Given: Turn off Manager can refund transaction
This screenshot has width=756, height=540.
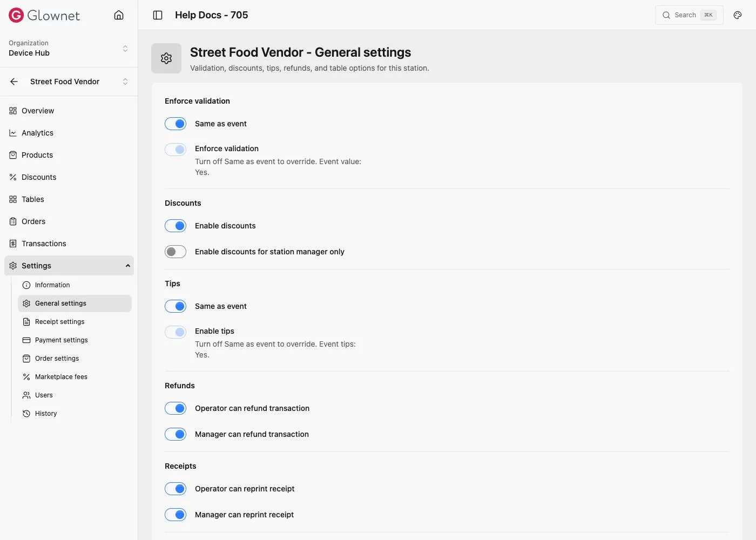Looking at the screenshot, I should (175, 434).
